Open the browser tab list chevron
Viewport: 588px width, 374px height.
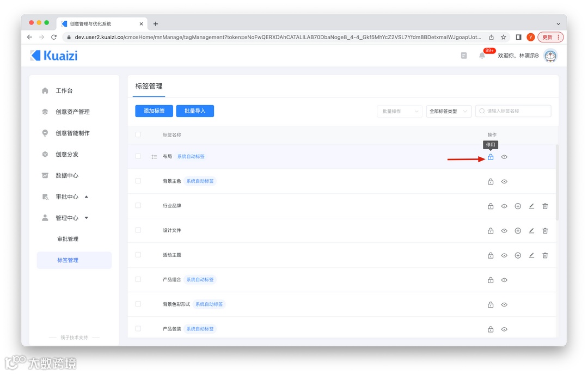click(559, 23)
